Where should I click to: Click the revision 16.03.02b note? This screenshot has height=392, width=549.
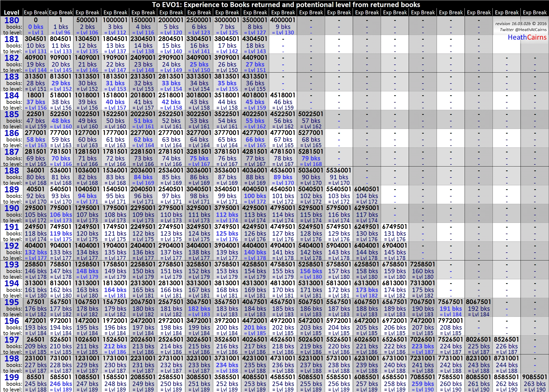point(521,24)
